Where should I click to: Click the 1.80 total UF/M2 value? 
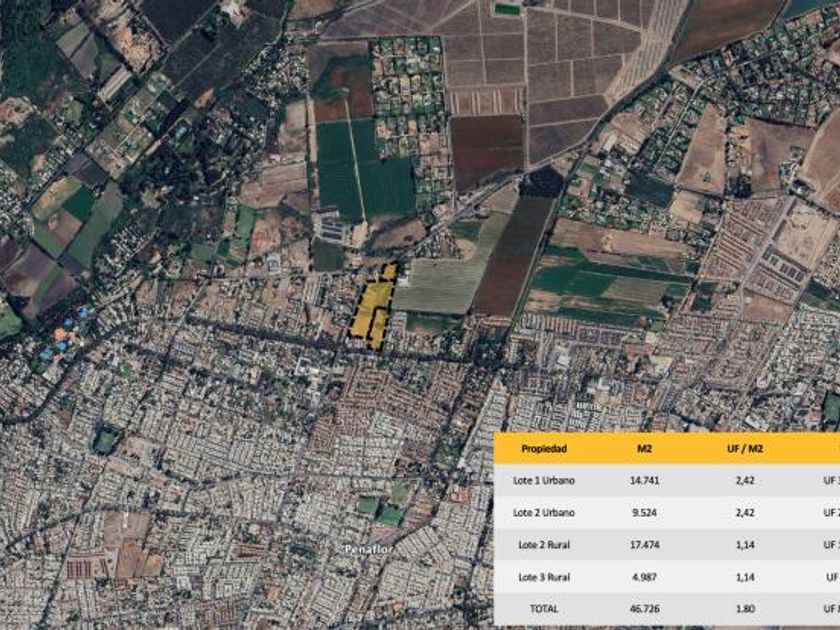745,609
